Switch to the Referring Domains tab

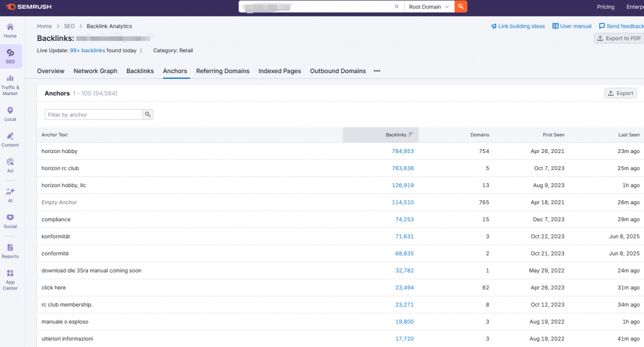click(x=223, y=71)
